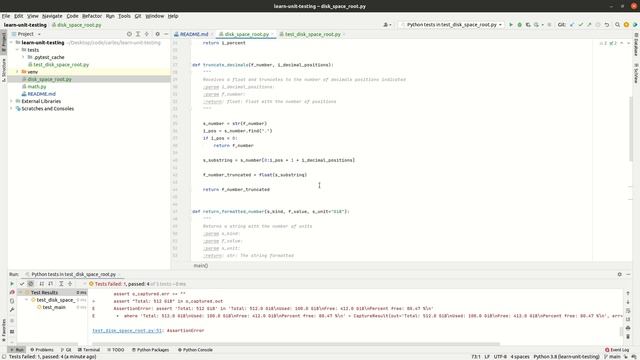The width and height of the screenshot is (640, 360).
Task: Click the locate file target icon in Project panel
Action: (x=129, y=34)
